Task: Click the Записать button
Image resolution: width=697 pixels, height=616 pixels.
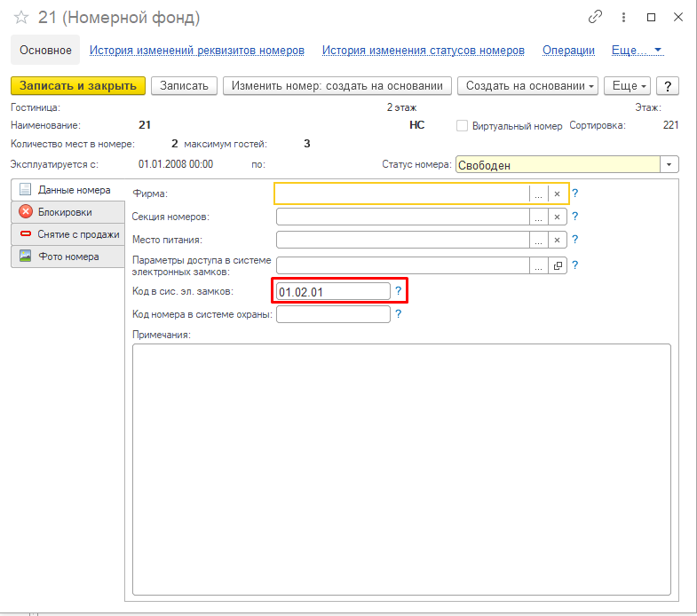Action: click(x=184, y=86)
